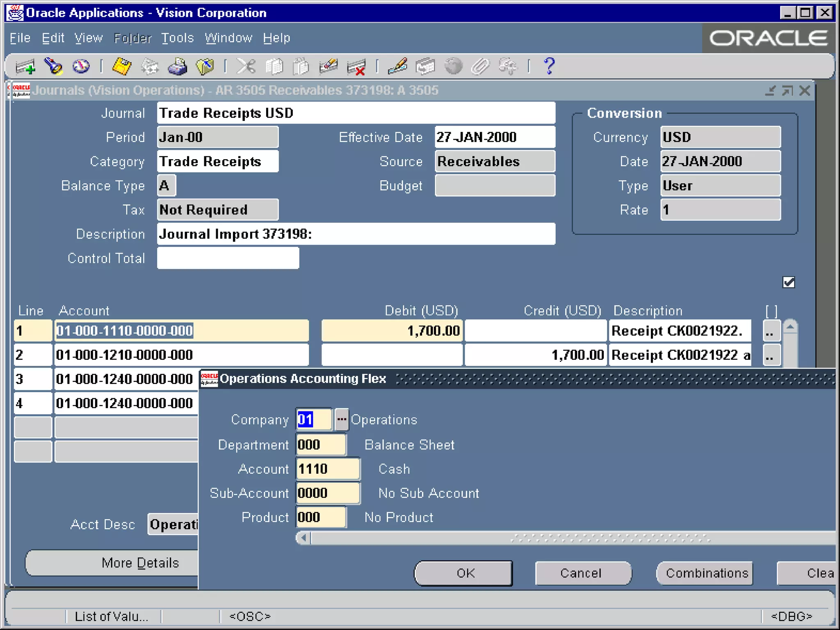Click the Control Total input field
The height and width of the screenshot is (630, 840).
coord(228,258)
